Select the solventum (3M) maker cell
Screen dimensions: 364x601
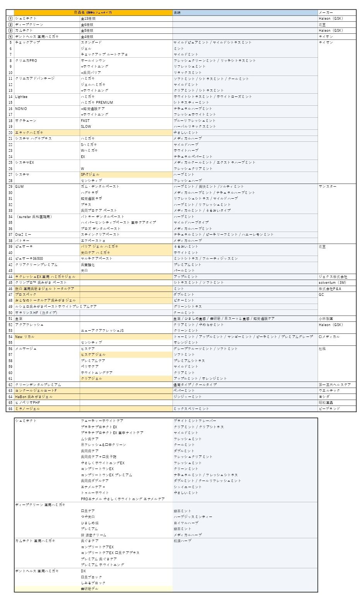point(337,283)
